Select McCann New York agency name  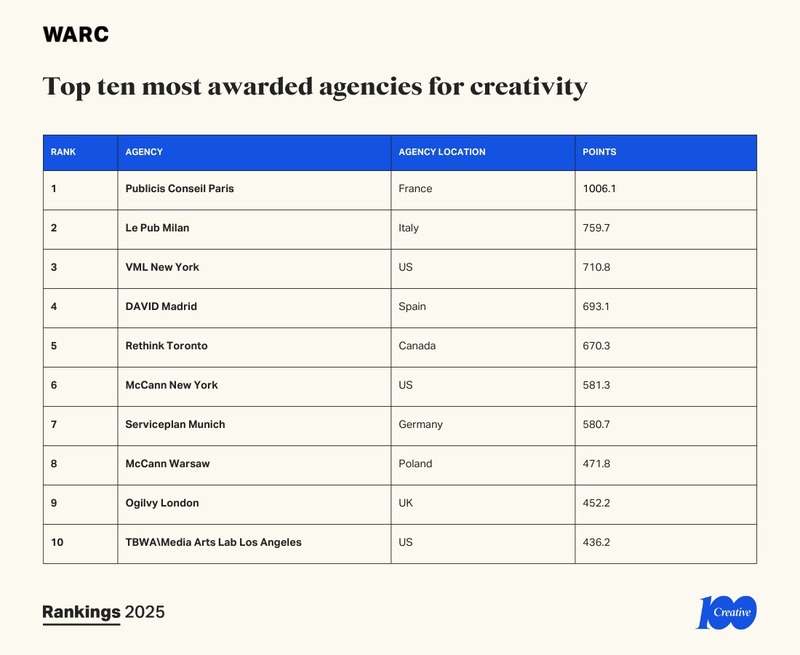point(171,385)
